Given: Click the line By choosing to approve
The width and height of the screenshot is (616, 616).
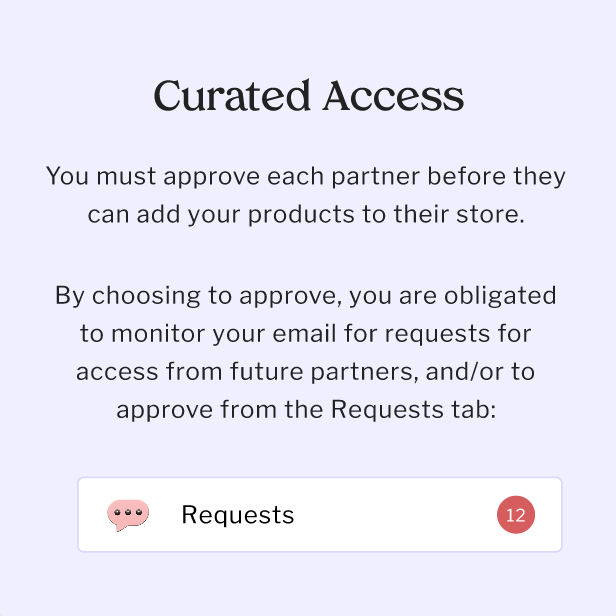Looking at the screenshot, I should coord(306,296).
